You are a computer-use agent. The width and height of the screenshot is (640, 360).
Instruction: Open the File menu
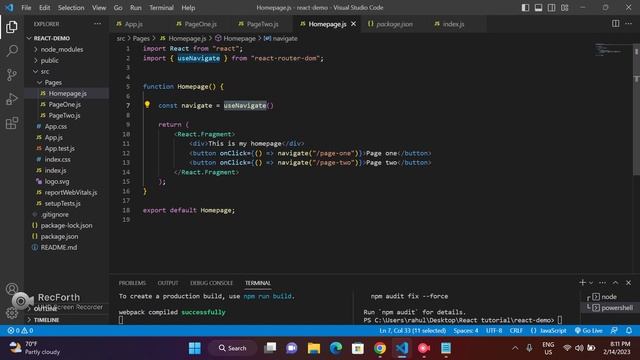(26, 8)
